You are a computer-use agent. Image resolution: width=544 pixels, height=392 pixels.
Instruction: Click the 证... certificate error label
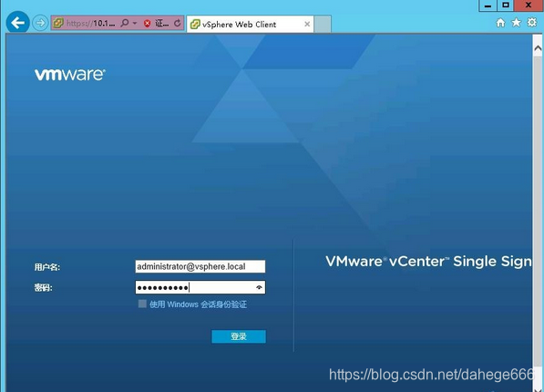[162, 24]
